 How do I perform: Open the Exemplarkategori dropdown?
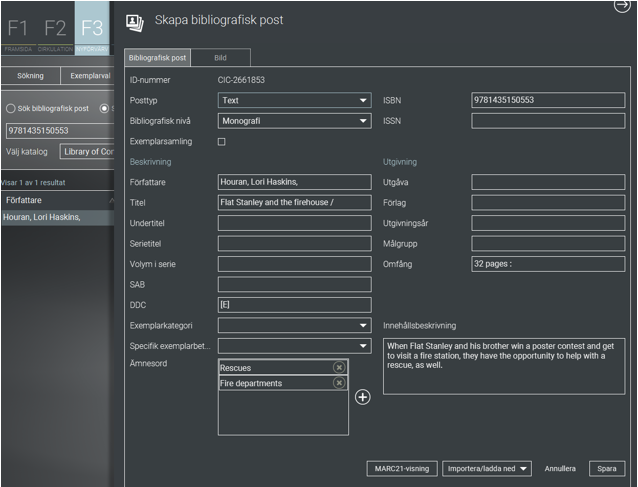point(295,325)
